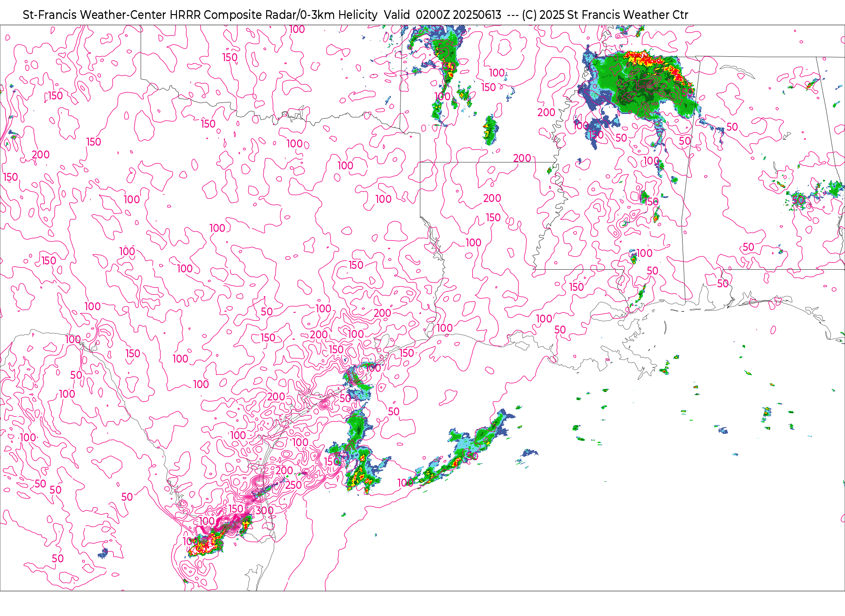Click the "Valid 0200Z 20250613" timestamp
The height and width of the screenshot is (616, 845).
click(442, 15)
